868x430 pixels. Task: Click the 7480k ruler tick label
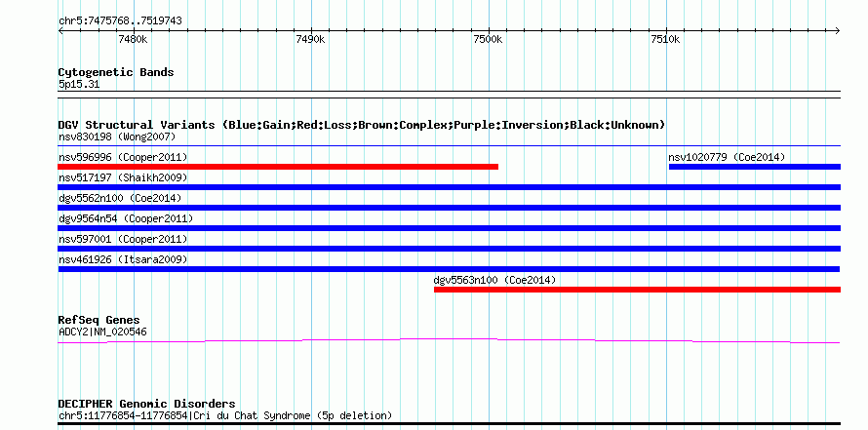pyautogui.click(x=133, y=39)
